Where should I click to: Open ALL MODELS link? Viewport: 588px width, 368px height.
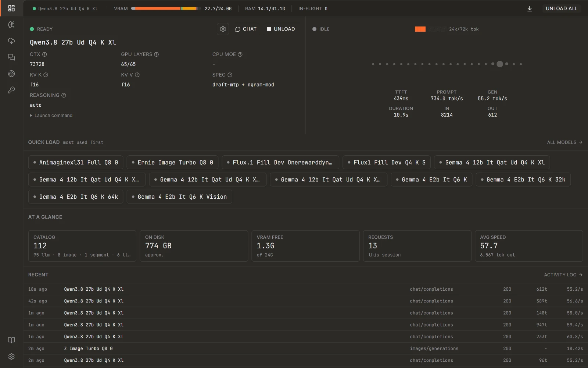(564, 142)
